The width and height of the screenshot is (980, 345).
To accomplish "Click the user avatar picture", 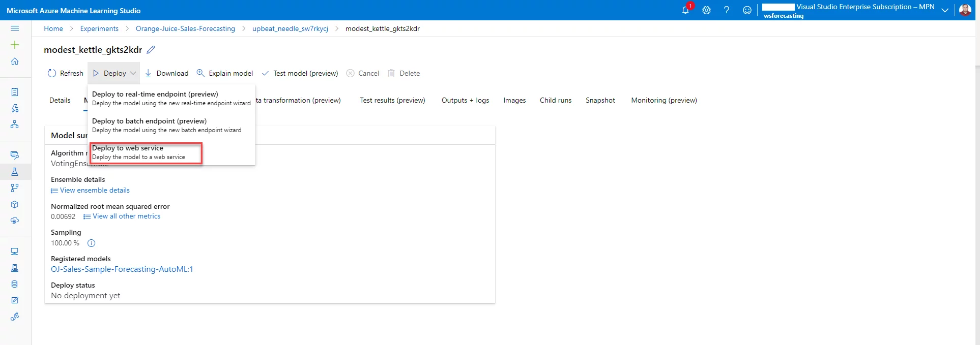I will (965, 10).
